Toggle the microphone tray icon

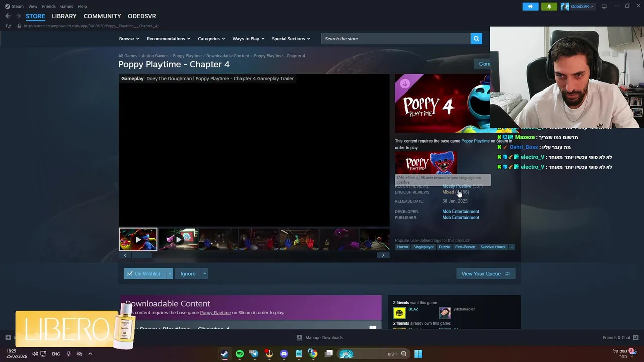[x=68, y=354]
